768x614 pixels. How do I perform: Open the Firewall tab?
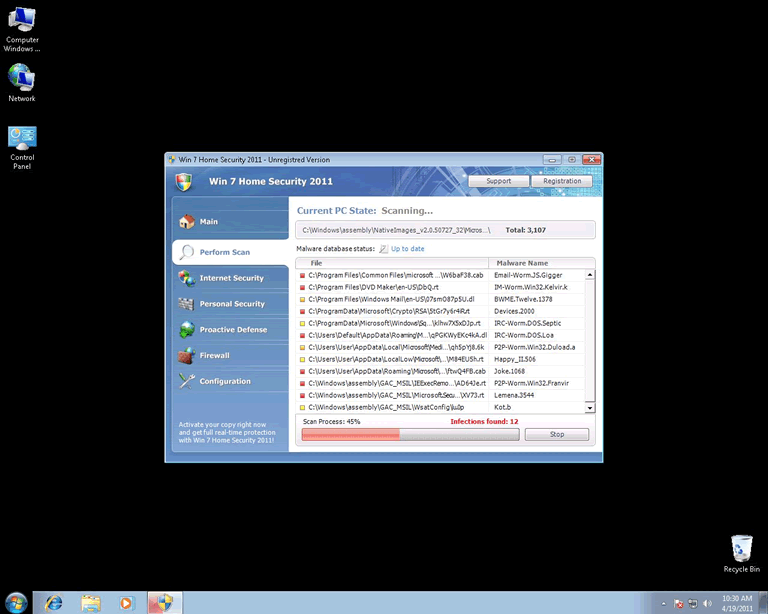coord(214,355)
